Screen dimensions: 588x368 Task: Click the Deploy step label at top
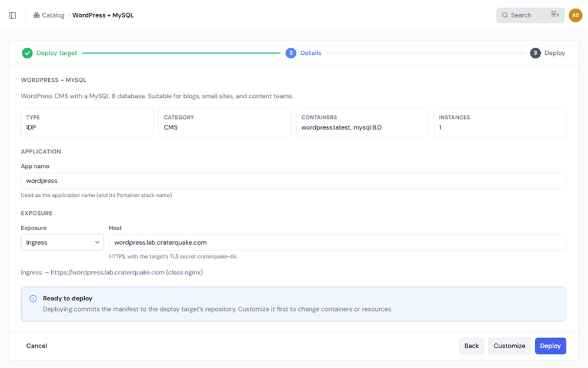tap(554, 53)
